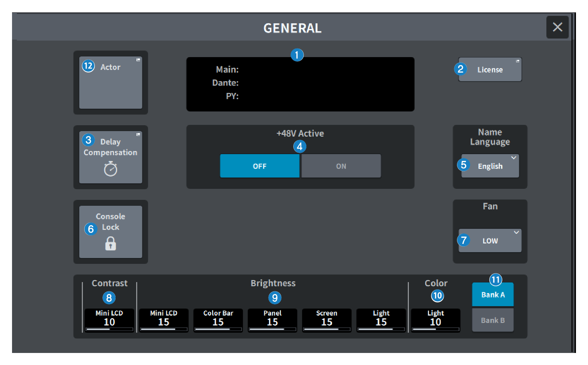Switch to Bank B brightness preset
The image size is (588, 365).
pos(493,320)
